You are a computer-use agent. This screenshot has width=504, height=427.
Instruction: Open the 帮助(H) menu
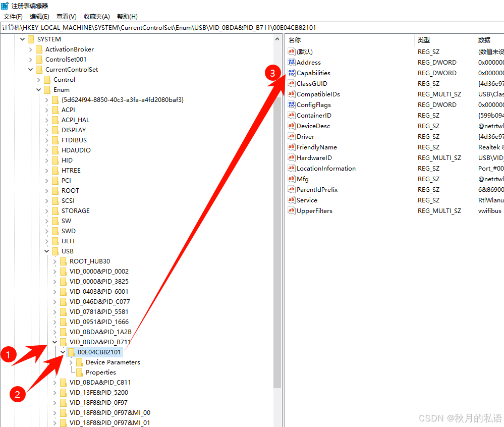click(x=127, y=16)
